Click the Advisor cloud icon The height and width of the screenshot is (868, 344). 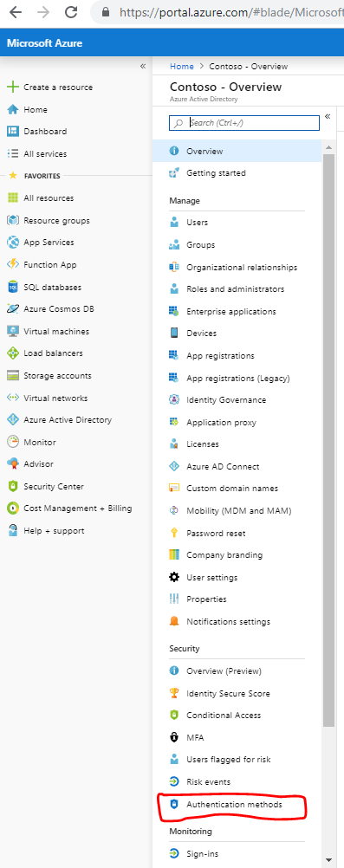pos(12,464)
